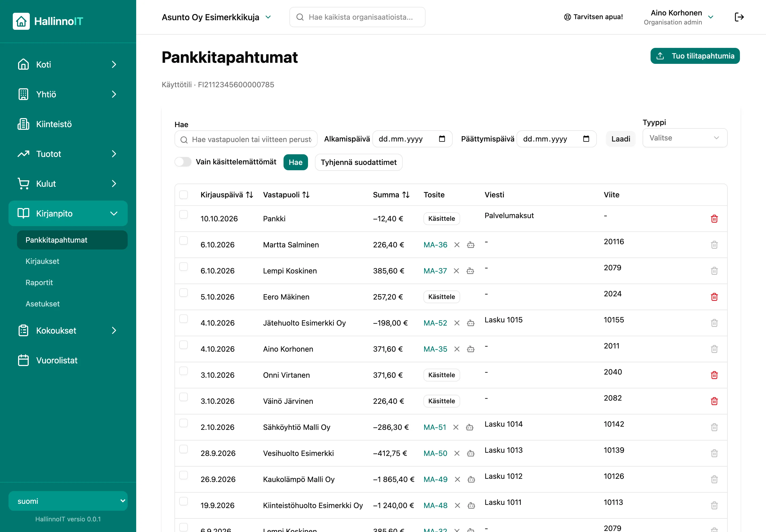The width and height of the screenshot is (766, 532).
Task: Delete the Pankki transaction with red trash icon
Action: [x=714, y=219]
